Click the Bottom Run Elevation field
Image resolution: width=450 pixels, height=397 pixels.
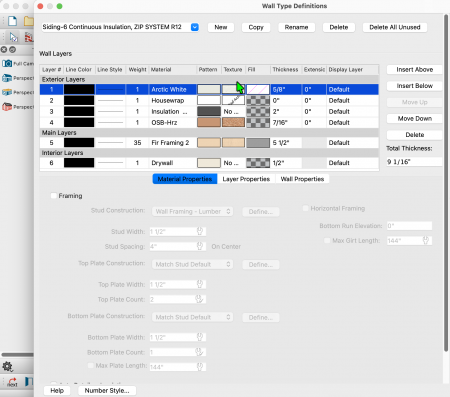pyautogui.click(x=409, y=226)
